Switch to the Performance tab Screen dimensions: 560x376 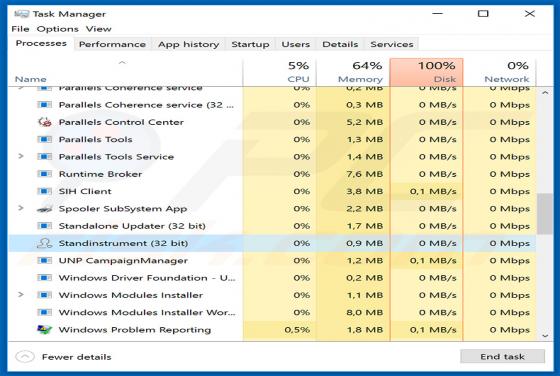112,44
